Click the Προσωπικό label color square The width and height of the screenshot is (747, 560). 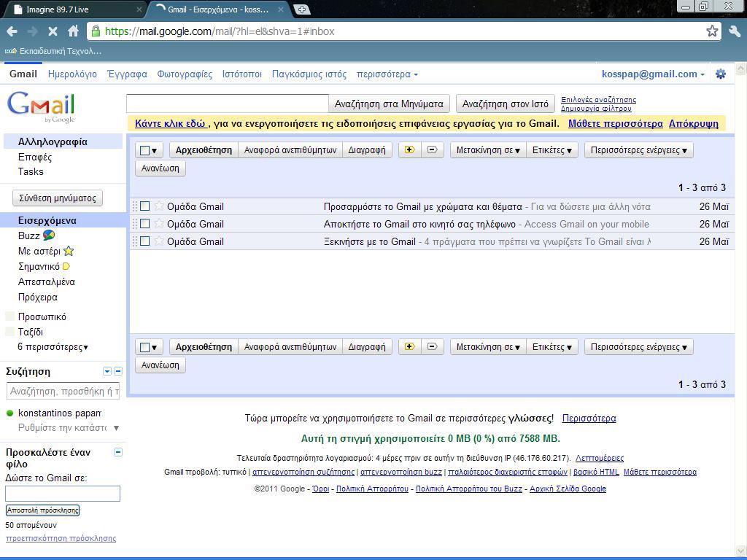point(9,316)
